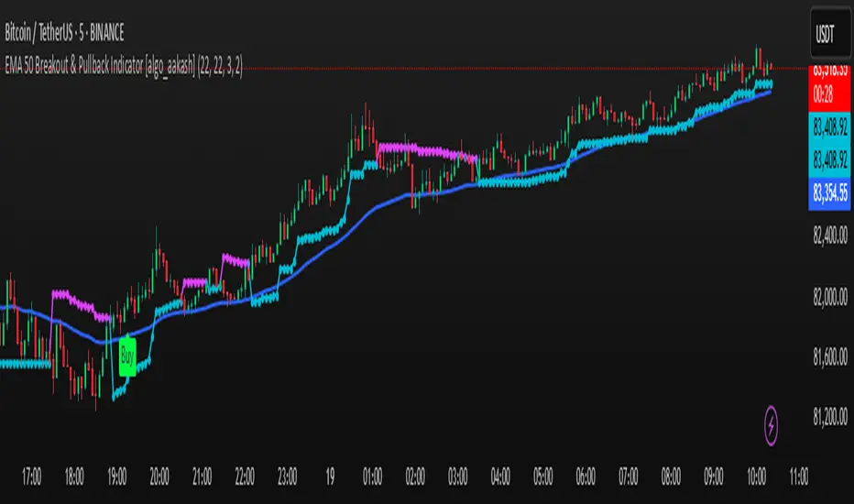
Task: Click the 18:00 time axis label
Action: tap(74, 477)
